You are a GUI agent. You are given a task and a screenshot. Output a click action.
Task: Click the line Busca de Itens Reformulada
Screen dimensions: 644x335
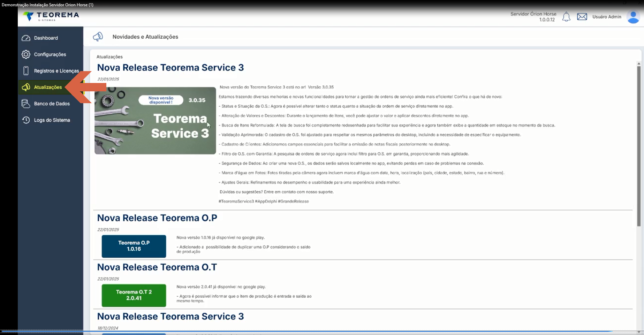pyautogui.click(x=387, y=125)
